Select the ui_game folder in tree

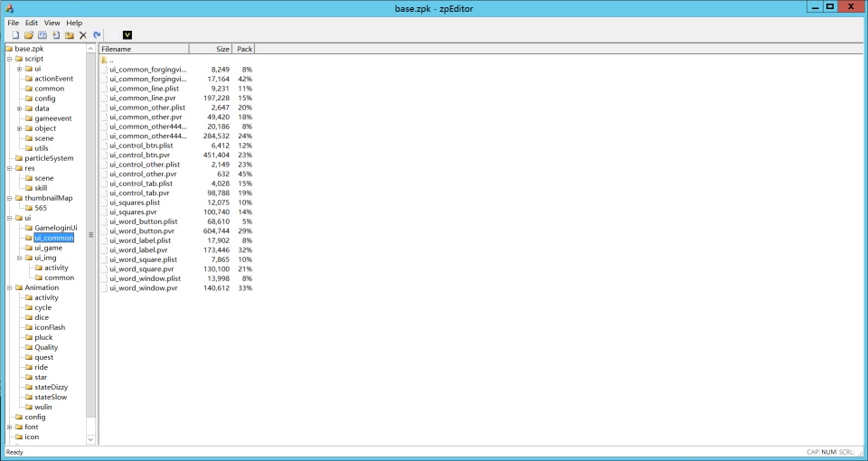point(48,248)
